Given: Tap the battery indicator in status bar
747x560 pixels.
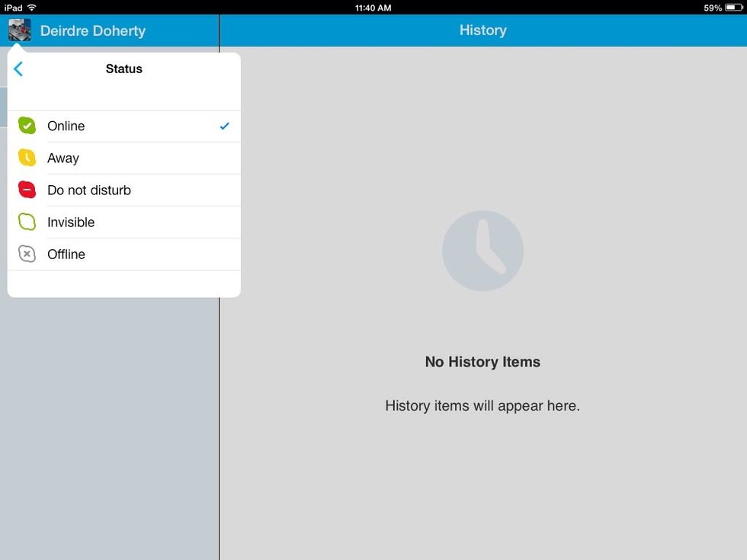Looking at the screenshot, I should 733,7.
